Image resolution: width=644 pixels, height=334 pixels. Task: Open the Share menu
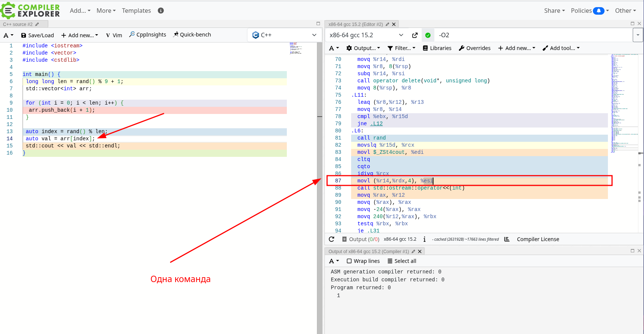(554, 11)
